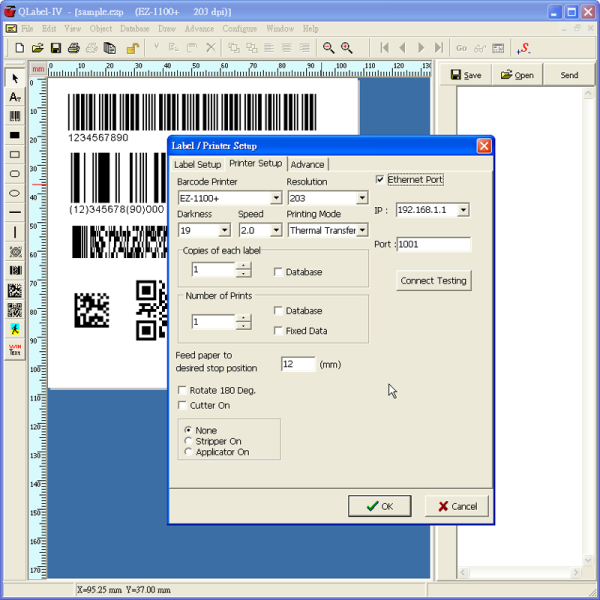
Task: Go to first record arrow icon
Action: (384, 48)
